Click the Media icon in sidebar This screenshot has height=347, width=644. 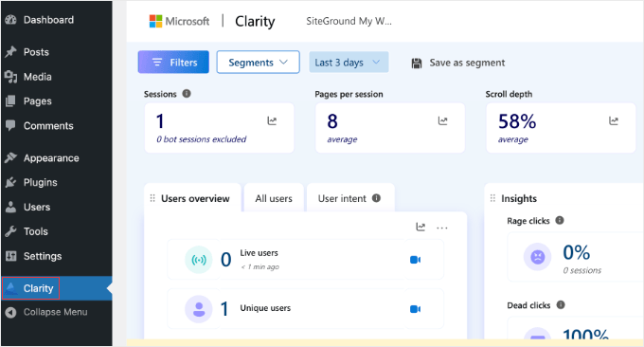[11, 77]
